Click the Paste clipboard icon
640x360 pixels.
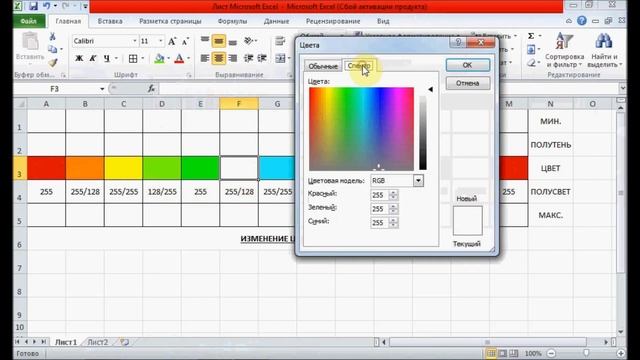[x=30, y=42]
